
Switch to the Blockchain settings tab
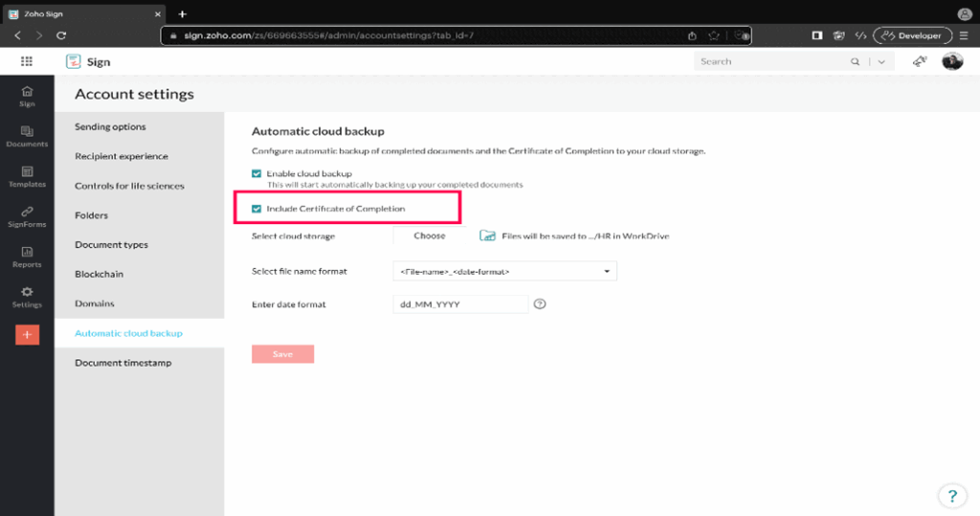coord(100,274)
